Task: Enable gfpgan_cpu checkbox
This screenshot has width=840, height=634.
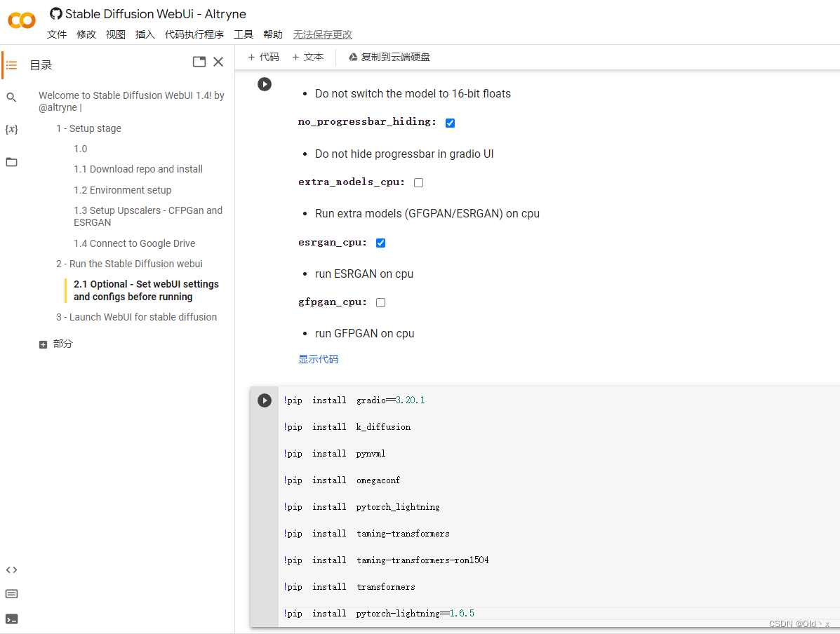Action: click(380, 302)
